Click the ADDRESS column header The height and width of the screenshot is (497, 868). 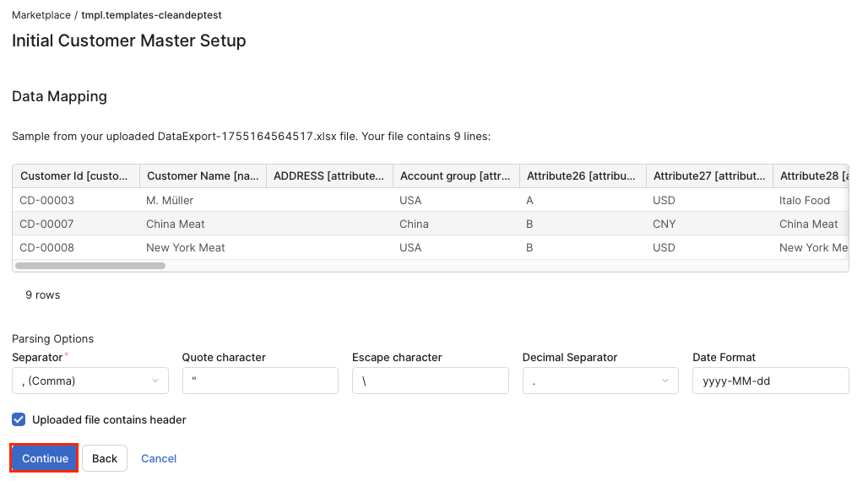(328, 176)
